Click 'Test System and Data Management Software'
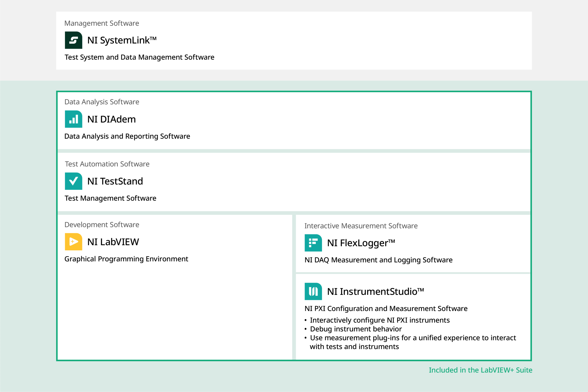Screen dimensions: 588x392 pos(139,57)
